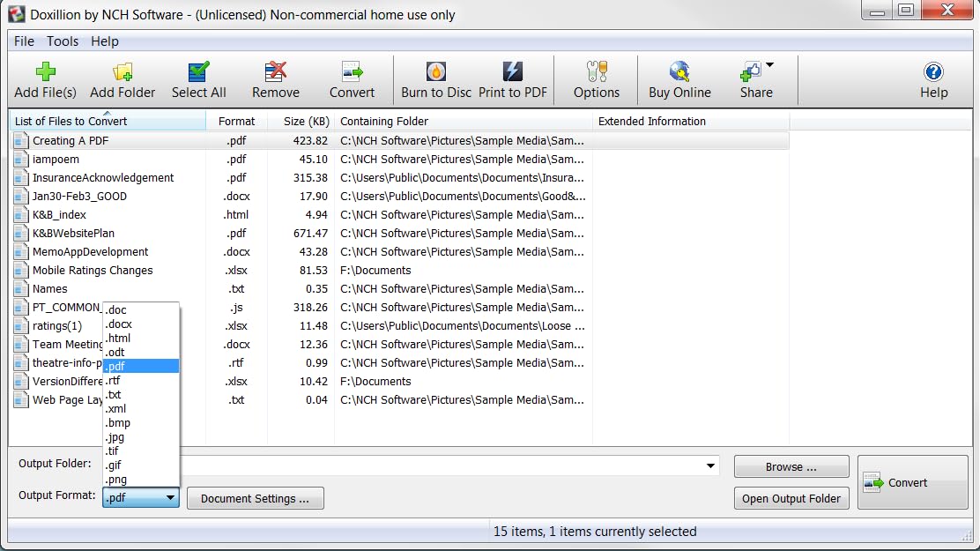Expand the Share dropdown arrow
The image size is (980, 551).
770,65
